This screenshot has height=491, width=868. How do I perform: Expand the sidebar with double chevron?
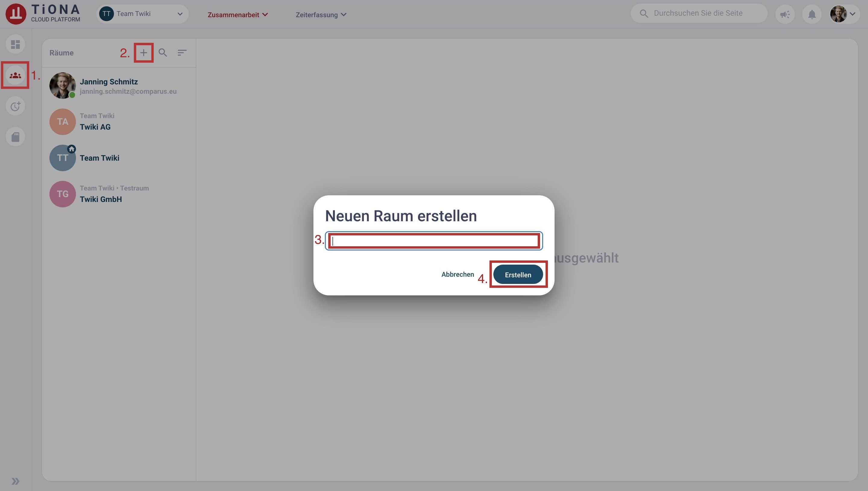[x=15, y=481]
